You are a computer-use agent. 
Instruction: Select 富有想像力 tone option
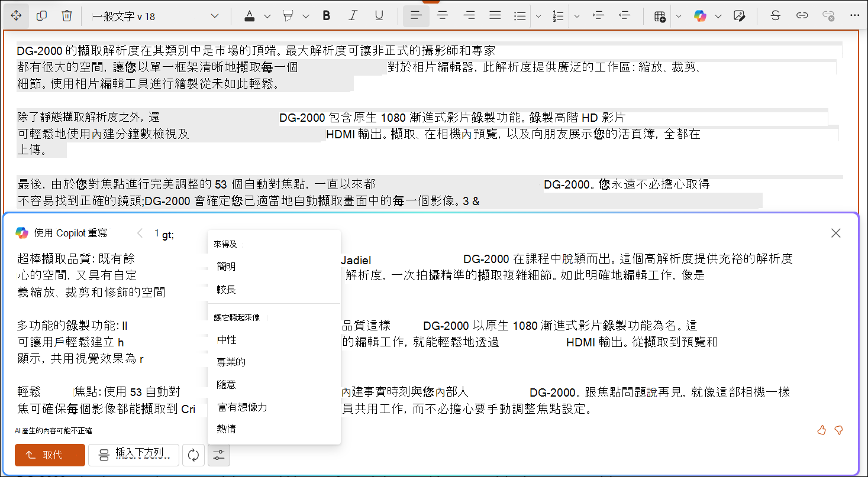(x=274, y=407)
